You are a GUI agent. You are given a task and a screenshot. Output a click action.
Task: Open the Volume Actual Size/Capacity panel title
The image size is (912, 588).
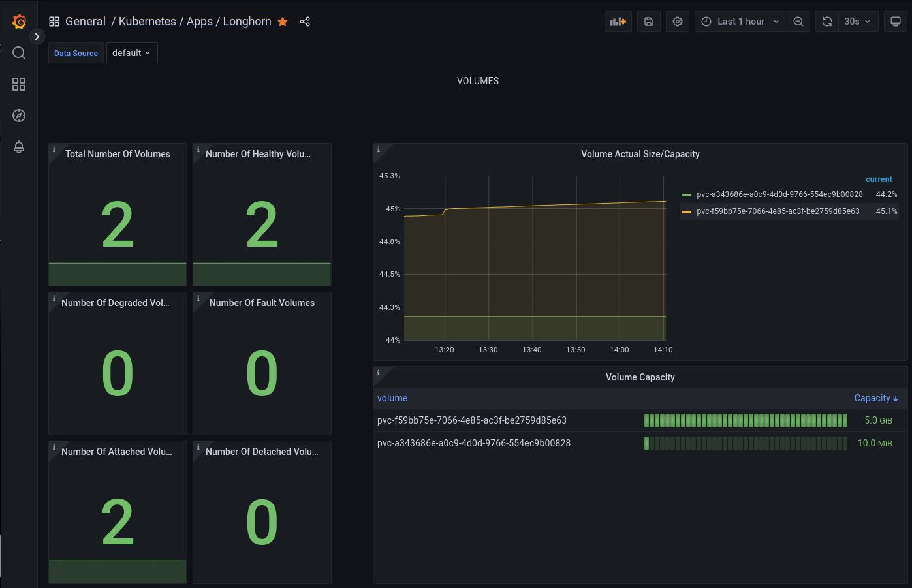pos(640,154)
